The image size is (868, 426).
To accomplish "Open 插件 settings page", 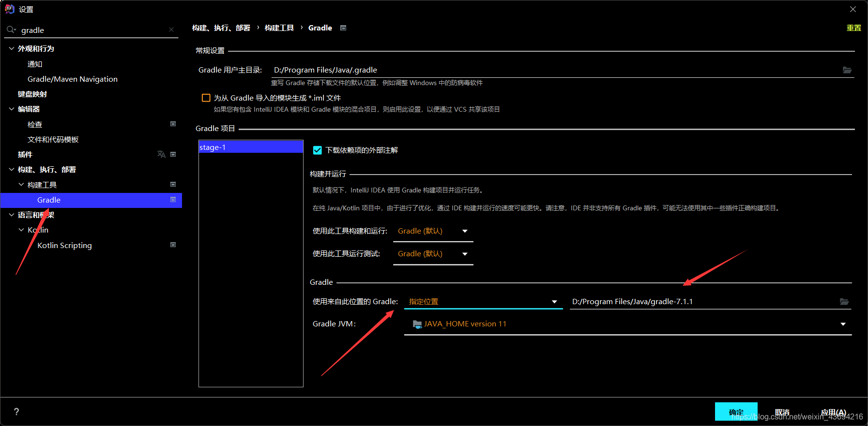I will coord(25,154).
